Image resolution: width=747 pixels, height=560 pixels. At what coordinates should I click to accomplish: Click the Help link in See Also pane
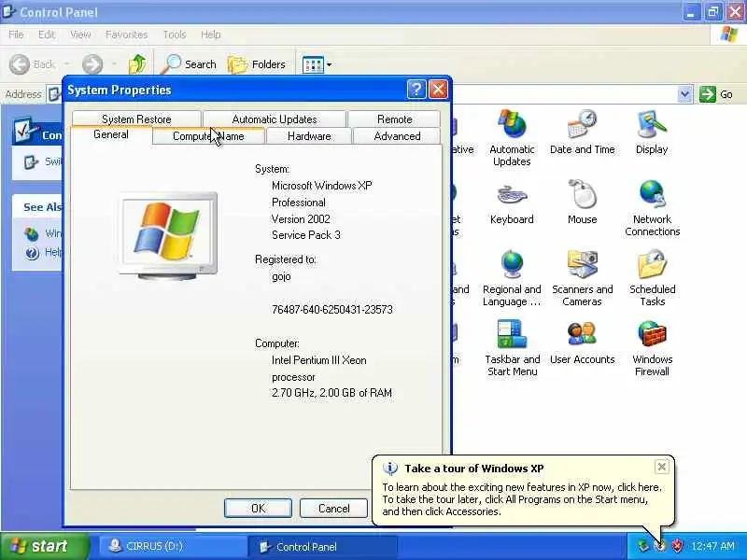point(43,251)
